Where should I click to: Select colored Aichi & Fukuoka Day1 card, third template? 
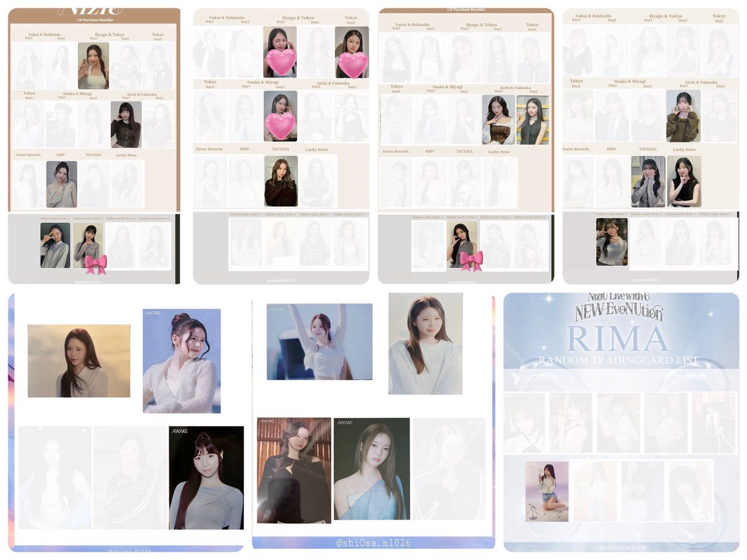[x=499, y=120]
